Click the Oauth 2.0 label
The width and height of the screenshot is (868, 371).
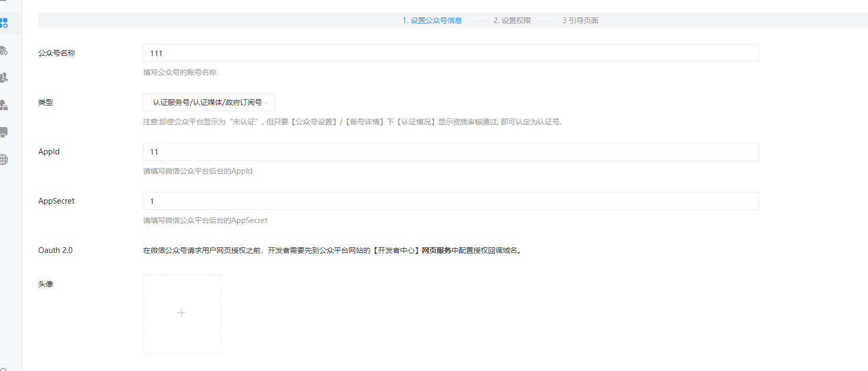coord(55,250)
